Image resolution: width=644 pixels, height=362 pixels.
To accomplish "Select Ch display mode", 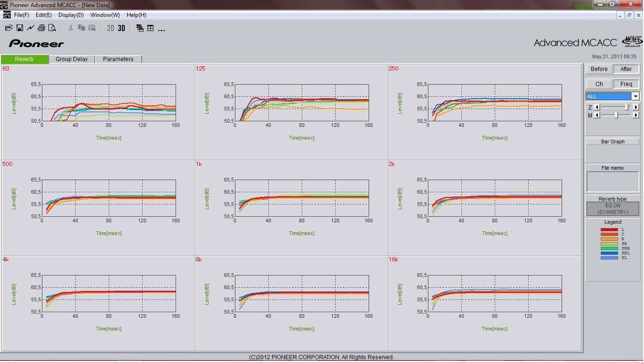I will coord(599,84).
